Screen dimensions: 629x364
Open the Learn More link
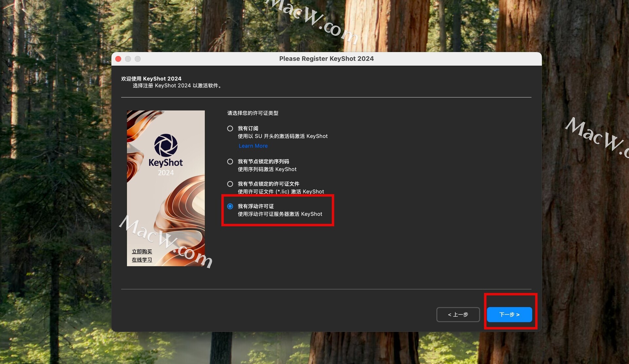253,146
